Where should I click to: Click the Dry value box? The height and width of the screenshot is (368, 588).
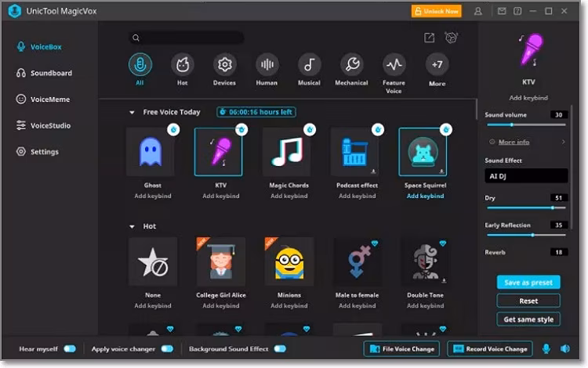coord(559,197)
